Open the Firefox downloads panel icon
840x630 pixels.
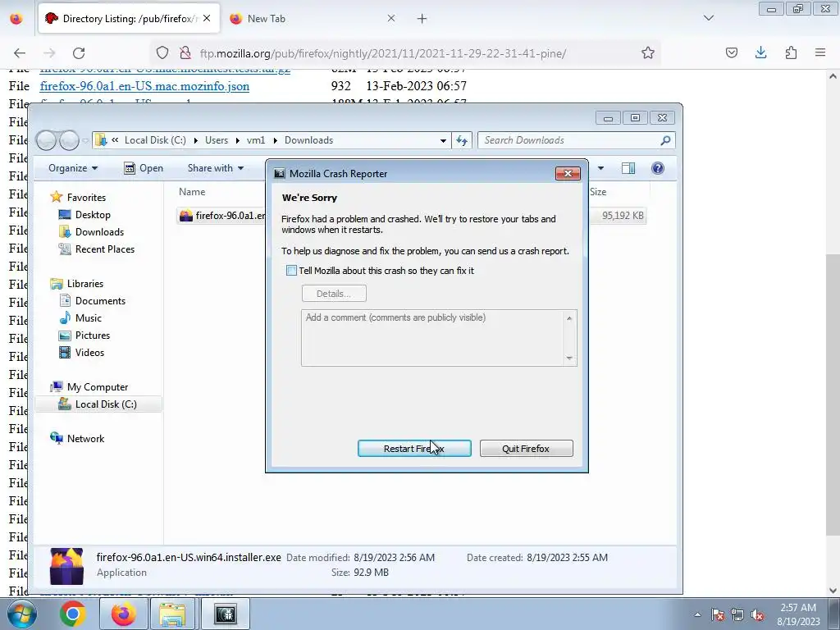[x=760, y=53]
